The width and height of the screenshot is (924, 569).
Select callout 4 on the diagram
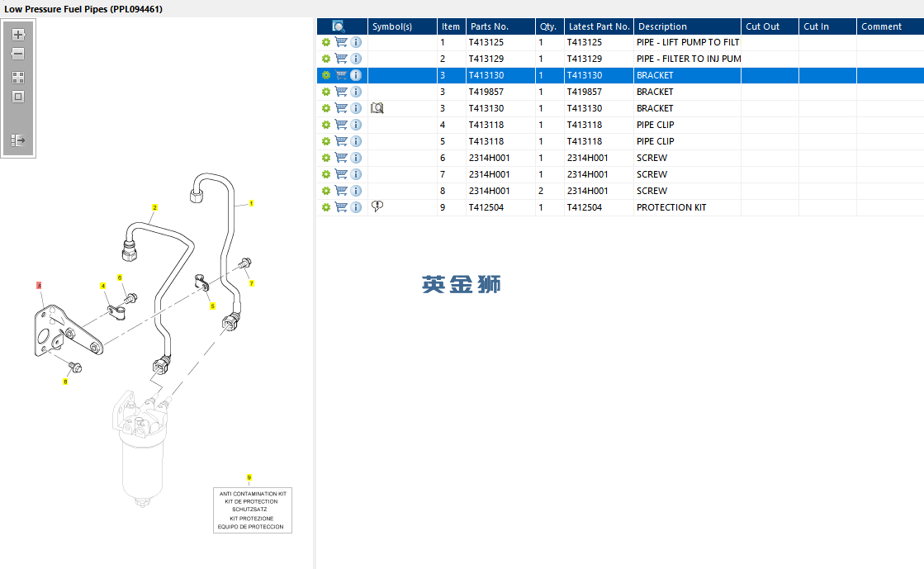click(x=103, y=286)
